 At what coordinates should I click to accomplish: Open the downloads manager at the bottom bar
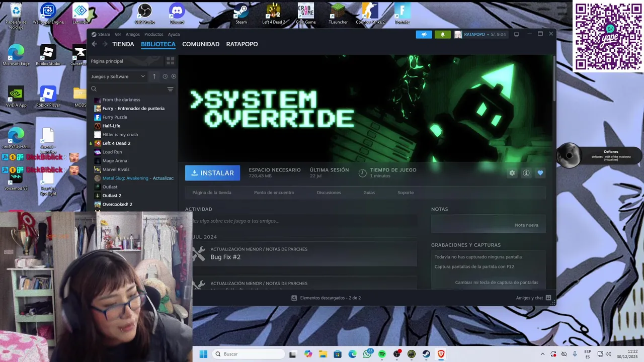pos(326,298)
